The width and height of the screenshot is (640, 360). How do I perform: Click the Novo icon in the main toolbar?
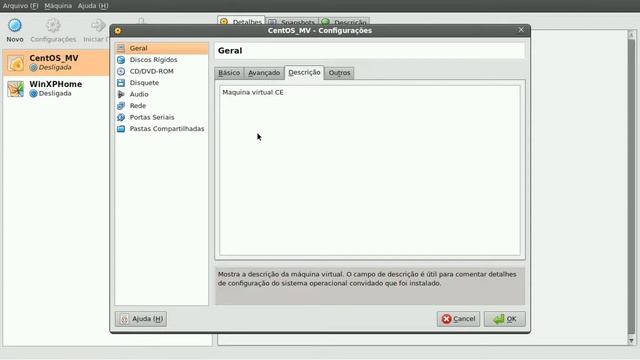click(15, 25)
